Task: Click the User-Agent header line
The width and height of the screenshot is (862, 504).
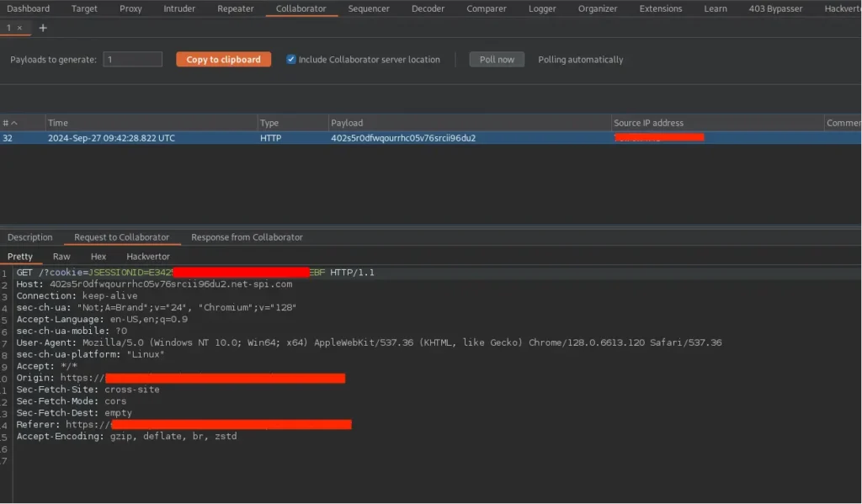Action: pos(369,342)
